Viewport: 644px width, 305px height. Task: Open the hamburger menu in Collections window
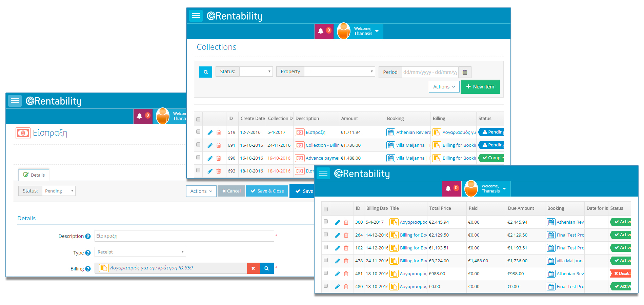[196, 16]
